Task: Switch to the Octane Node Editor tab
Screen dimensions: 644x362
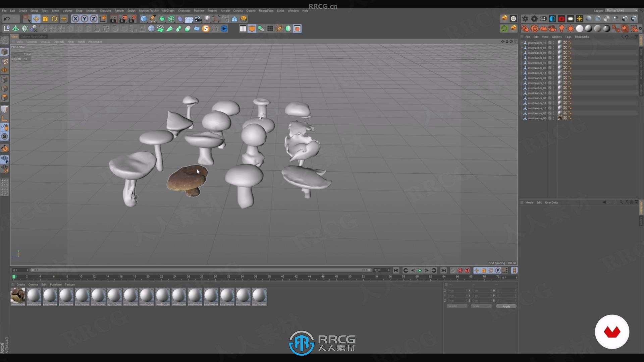Action: click(34, 37)
